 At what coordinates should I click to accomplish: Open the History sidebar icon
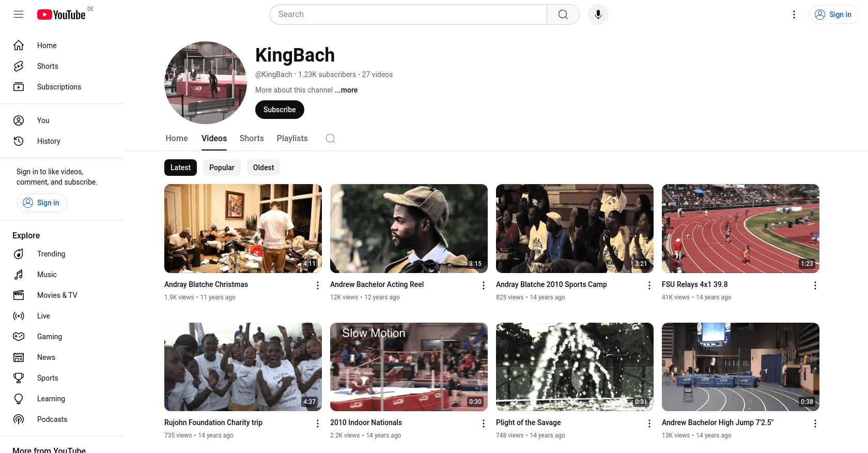[x=19, y=141]
